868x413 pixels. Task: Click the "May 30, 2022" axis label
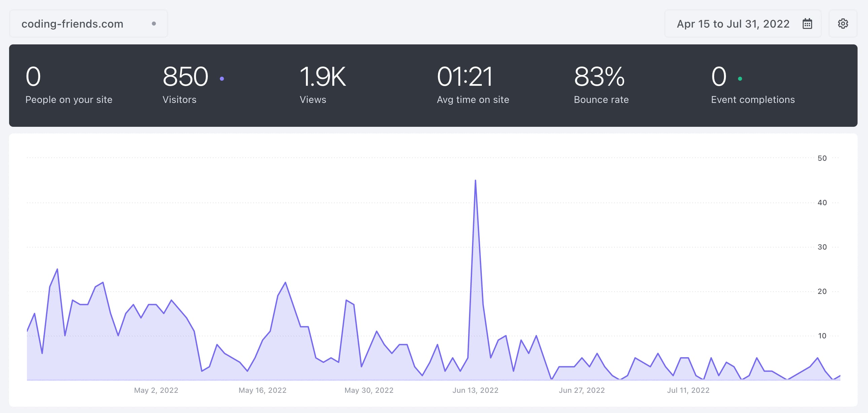(369, 390)
